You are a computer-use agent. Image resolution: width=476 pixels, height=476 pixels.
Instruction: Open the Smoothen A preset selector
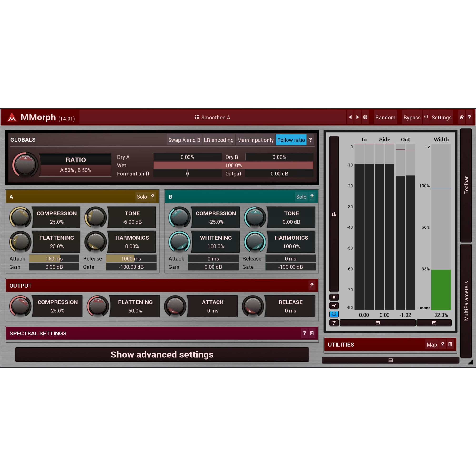point(213,117)
